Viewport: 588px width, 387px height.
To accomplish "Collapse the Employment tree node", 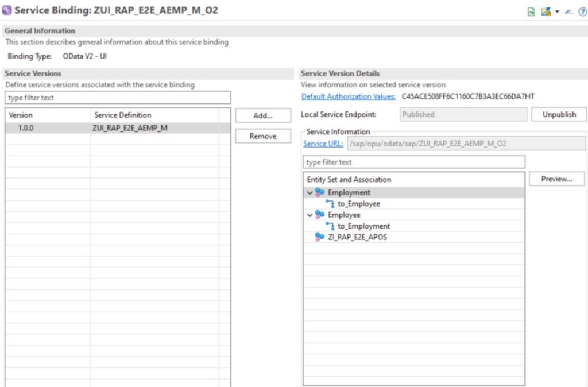I will (x=310, y=193).
